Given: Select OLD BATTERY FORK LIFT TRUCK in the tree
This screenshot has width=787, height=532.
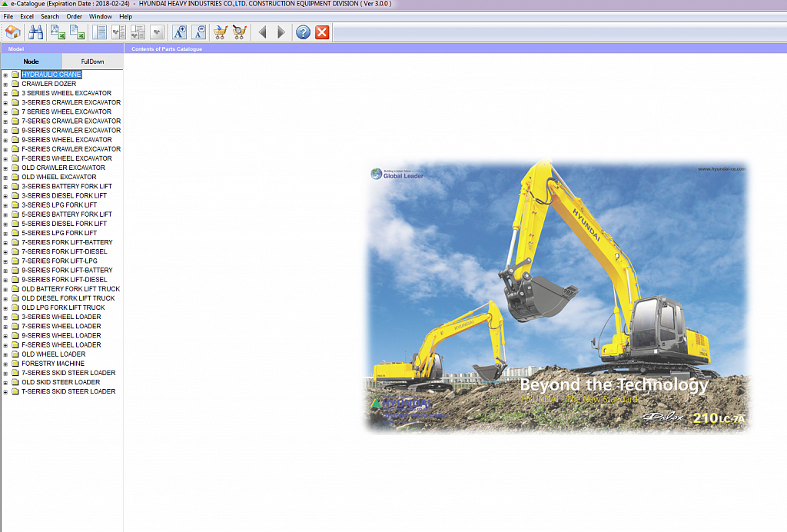Looking at the screenshot, I should (71, 289).
